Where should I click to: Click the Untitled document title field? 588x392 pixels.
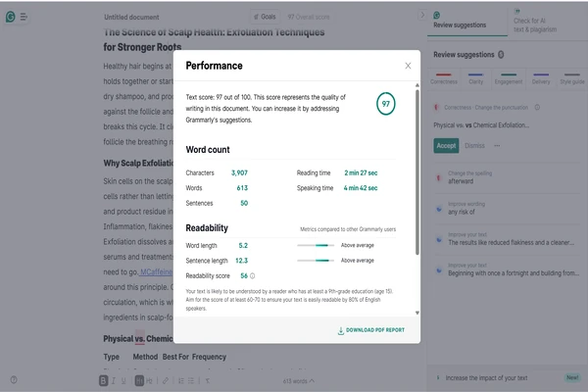pyautogui.click(x=131, y=17)
